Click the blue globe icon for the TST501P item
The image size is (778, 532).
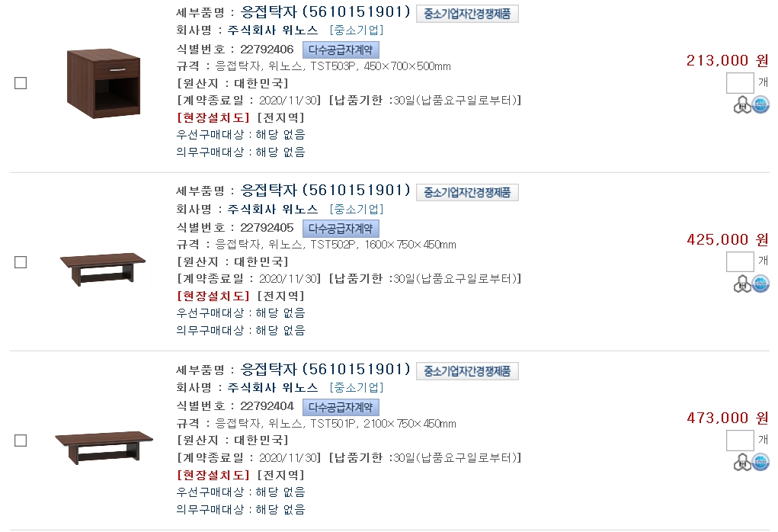[760, 463]
